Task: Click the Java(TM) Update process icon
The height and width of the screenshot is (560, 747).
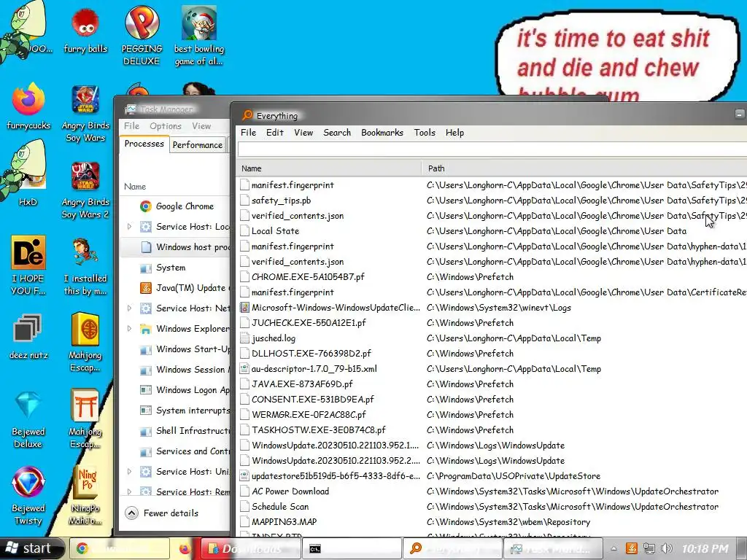Action: tap(146, 287)
